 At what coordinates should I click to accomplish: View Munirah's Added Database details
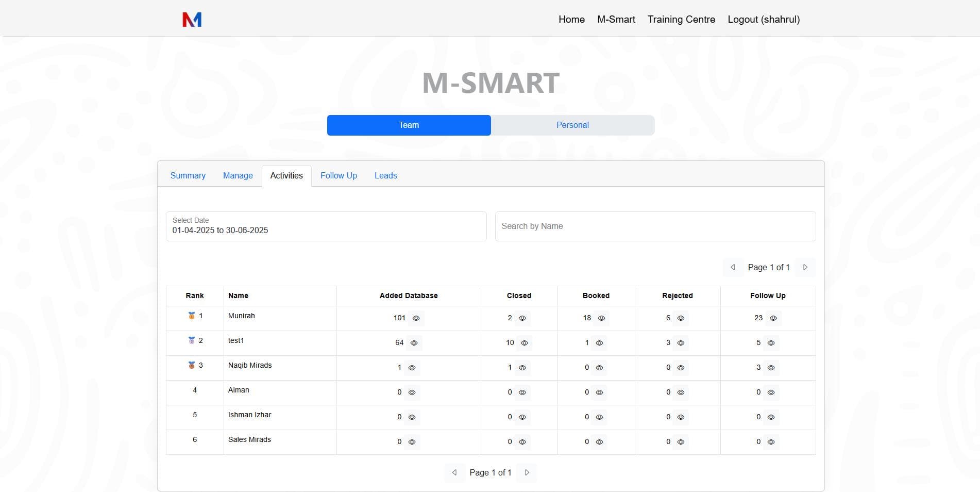coord(415,318)
